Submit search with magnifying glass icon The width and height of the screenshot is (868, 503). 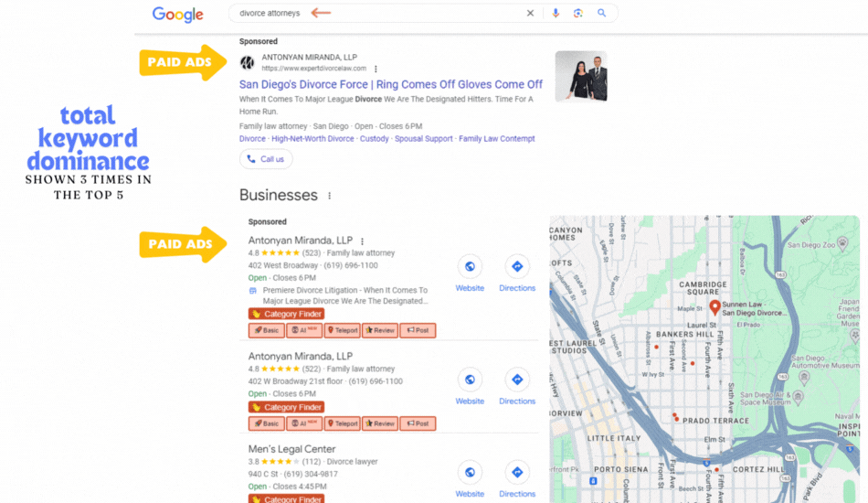(x=602, y=13)
